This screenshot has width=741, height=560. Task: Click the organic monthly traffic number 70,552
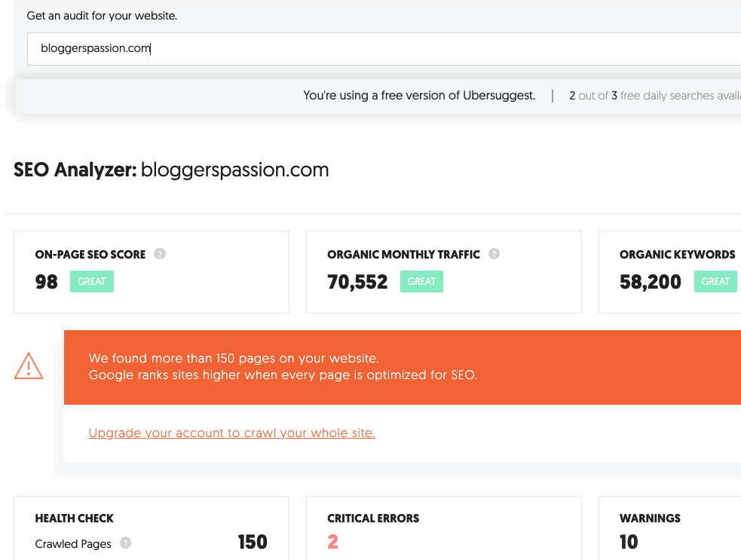tap(357, 282)
